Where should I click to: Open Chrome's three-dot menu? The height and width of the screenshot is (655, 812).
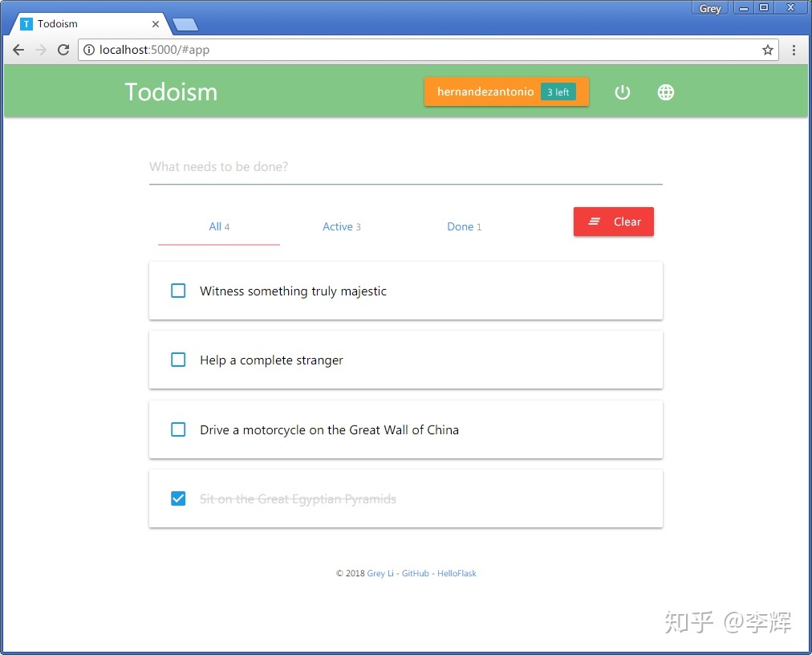(794, 50)
